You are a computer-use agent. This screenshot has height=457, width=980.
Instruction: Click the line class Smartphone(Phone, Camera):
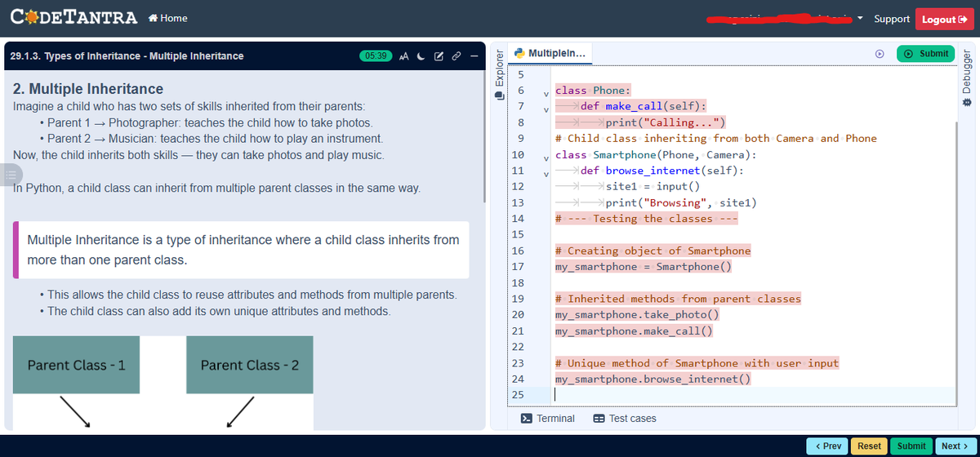pyautogui.click(x=656, y=155)
